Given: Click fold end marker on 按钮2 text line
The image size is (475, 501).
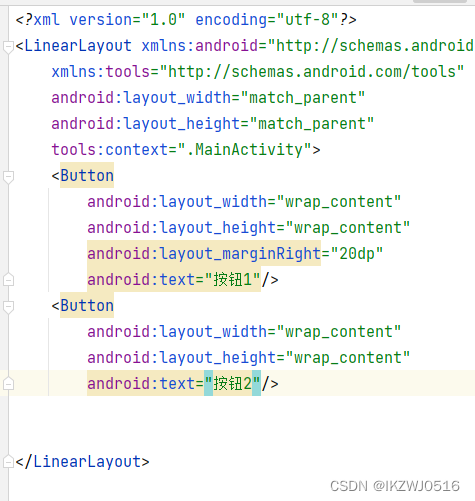Looking at the screenshot, I should pos(8,383).
